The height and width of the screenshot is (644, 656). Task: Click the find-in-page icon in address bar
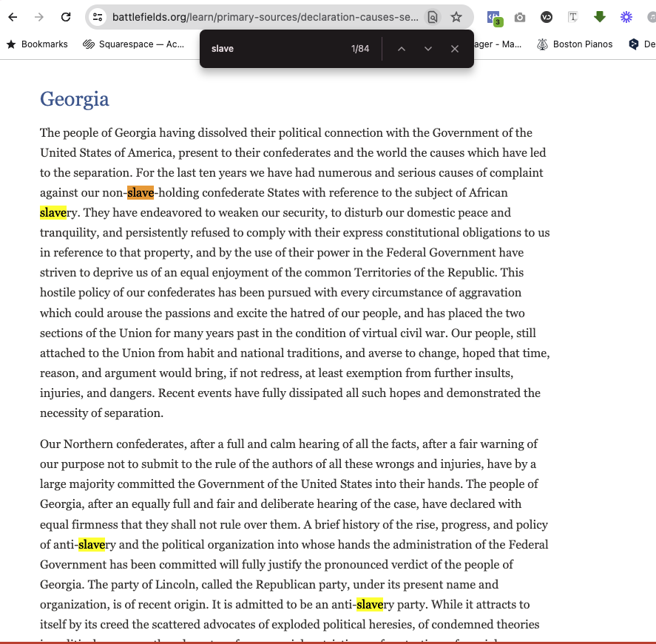pos(433,17)
